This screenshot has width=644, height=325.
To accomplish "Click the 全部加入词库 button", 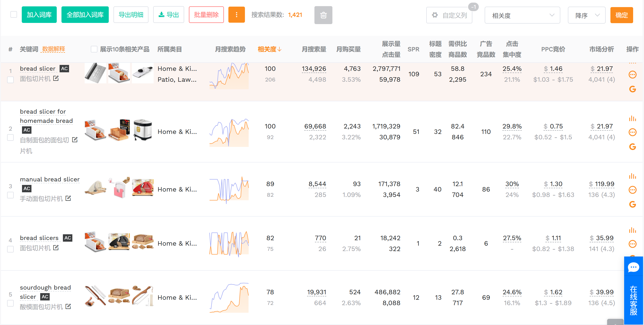I will coord(85,15).
